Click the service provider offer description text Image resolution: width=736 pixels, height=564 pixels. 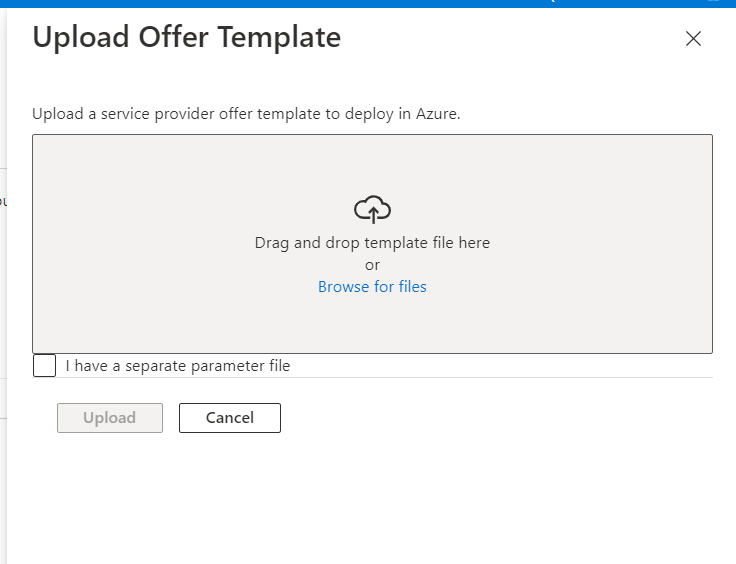(x=246, y=114)
